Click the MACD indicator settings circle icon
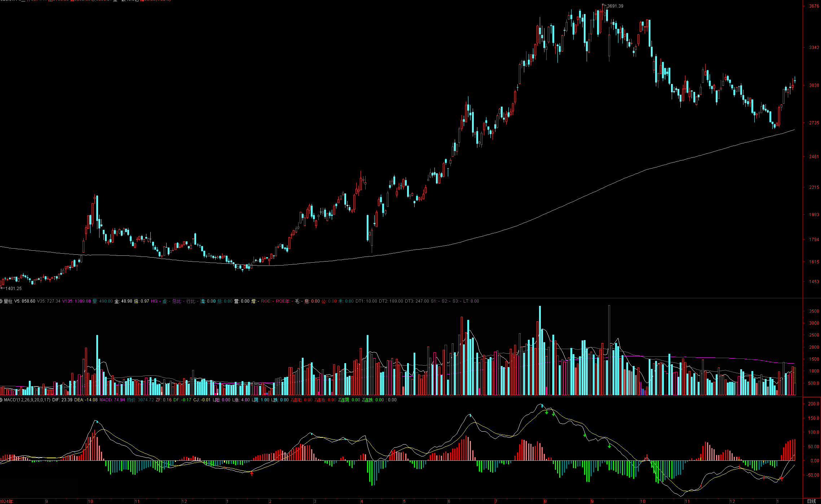 click(1, 400)
